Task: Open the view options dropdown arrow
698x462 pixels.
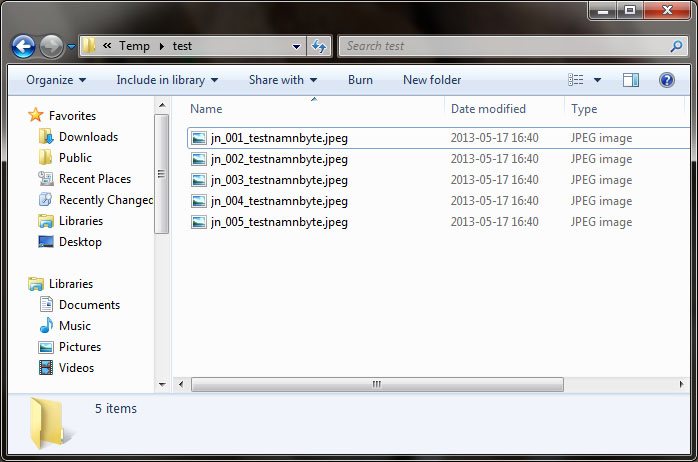Action: (597, 80)
